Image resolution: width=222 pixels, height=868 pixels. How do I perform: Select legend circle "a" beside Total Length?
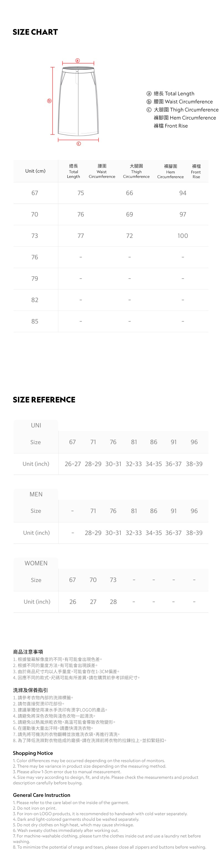[149, 94]
